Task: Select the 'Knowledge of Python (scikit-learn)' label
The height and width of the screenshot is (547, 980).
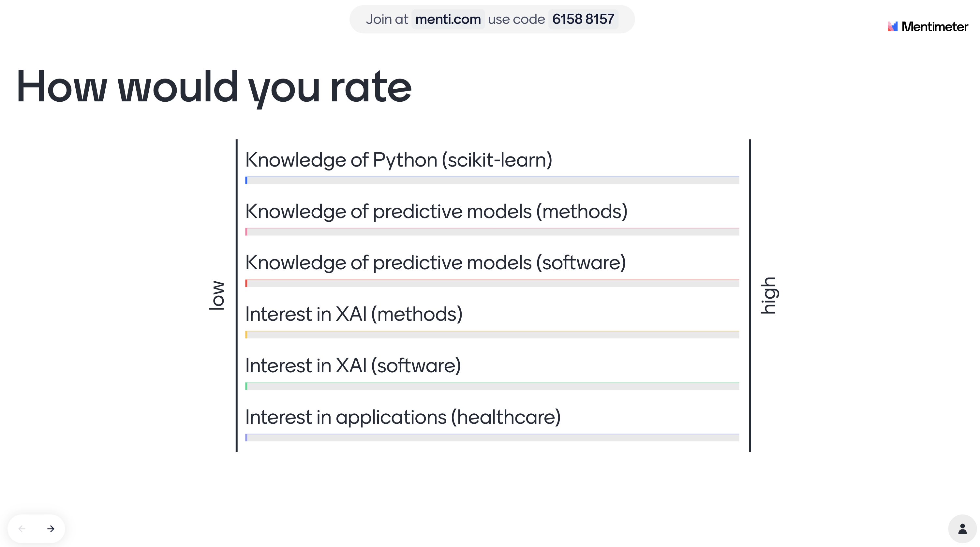Action: [x=398, y=160]
